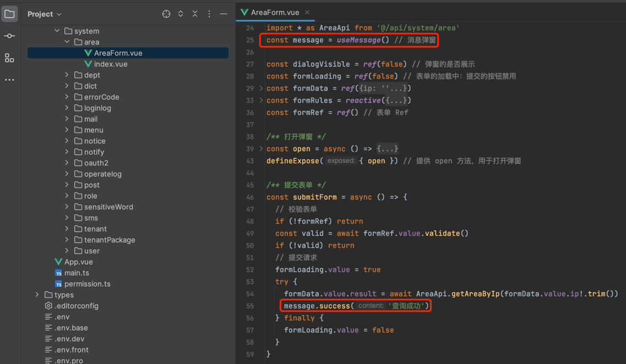626x364 pixels.
Task: Unfold the formData code block at line 29
Action: (262, 88)
